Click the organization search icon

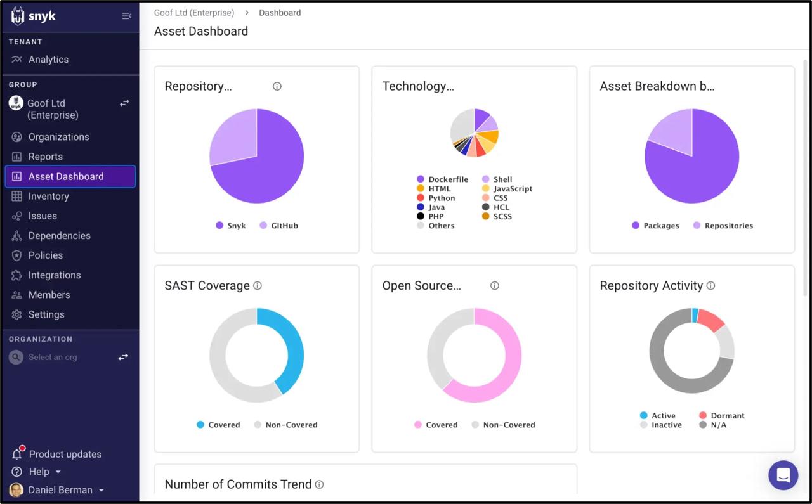point(16,357)
